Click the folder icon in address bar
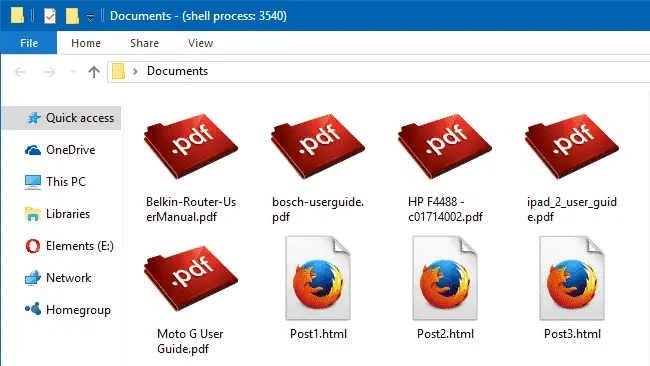The height and width of the screenshot is (366, 650). 119,71
